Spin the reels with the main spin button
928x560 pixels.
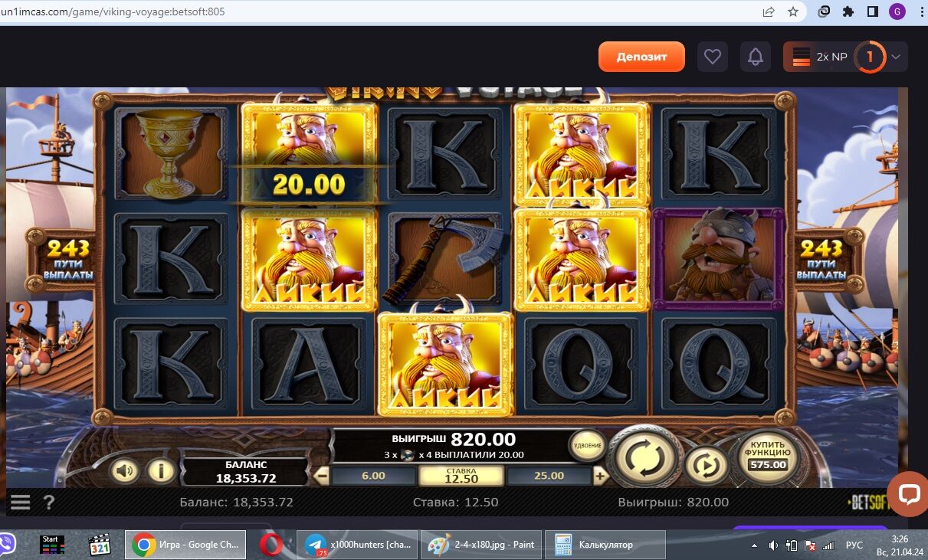click(x=645, y=457)
